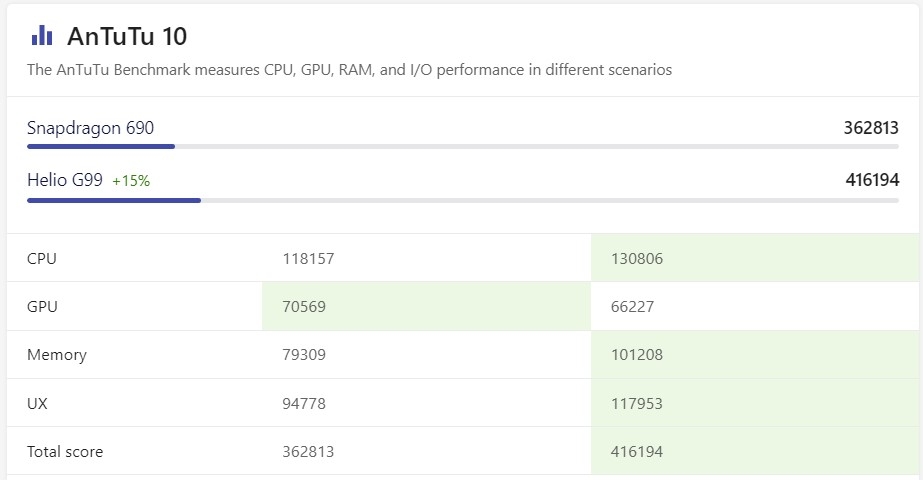Click the UX score 94778
The width and height of the screenshot is (923, 480).
[304, 404]
